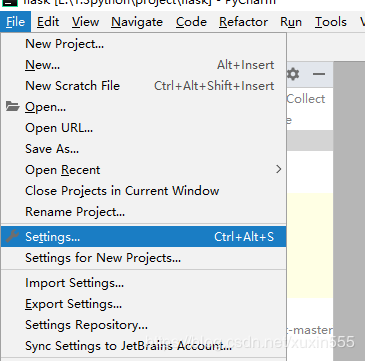The height and width of the screenshot is (361, 365).
Task: Open the View menu
Action: point(86,22)
